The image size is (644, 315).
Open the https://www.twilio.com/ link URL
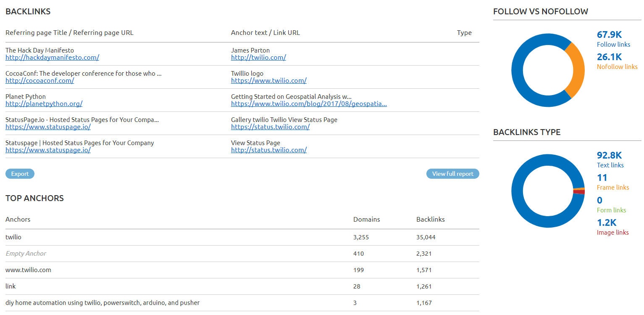click(269, 81)
